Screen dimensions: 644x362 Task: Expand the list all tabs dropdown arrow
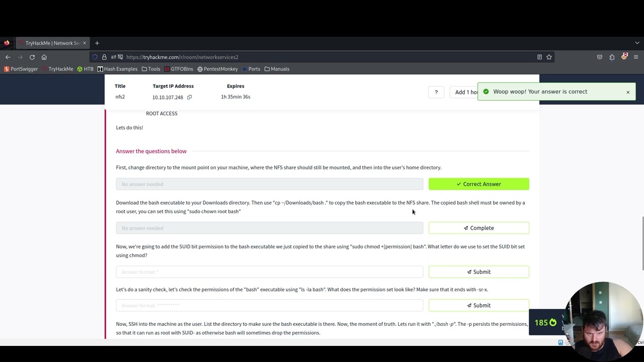pos(637,43)
